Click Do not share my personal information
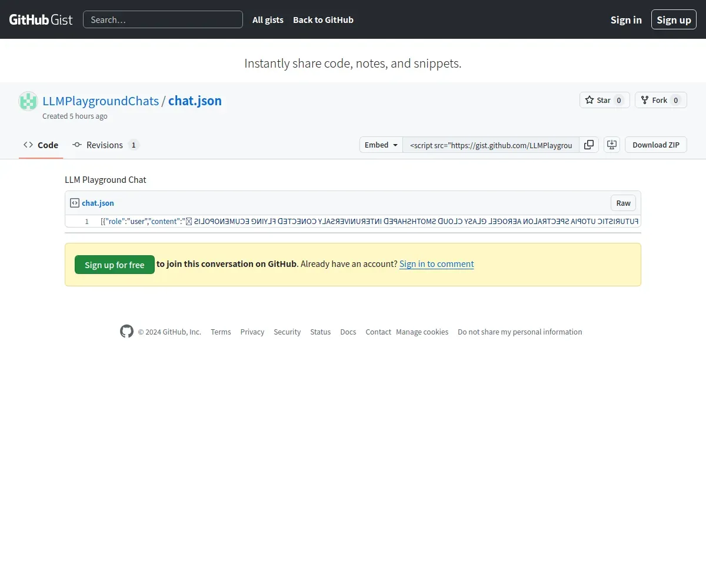This screenshot has height=588, width=706. pyautogui.click(x=519, y=332)
